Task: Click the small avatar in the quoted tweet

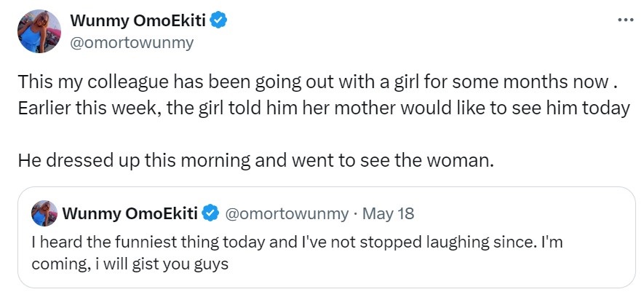Action: click(44, 214)
